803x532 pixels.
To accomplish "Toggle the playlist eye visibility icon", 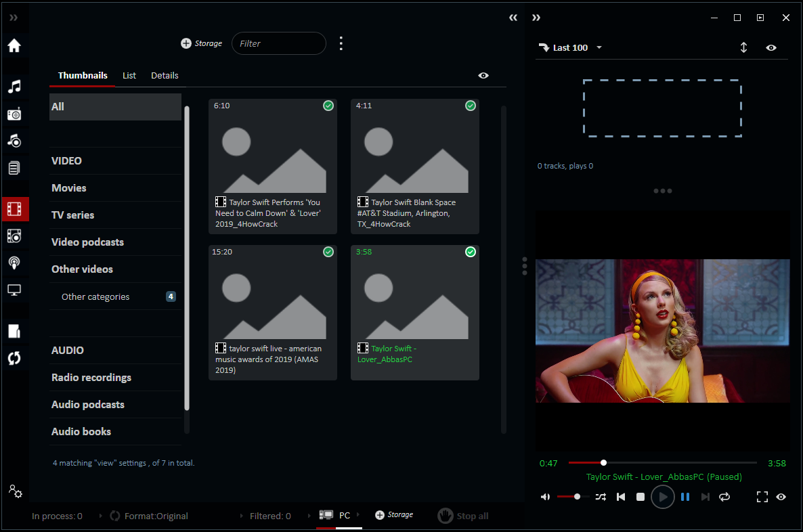I will 771,47.
